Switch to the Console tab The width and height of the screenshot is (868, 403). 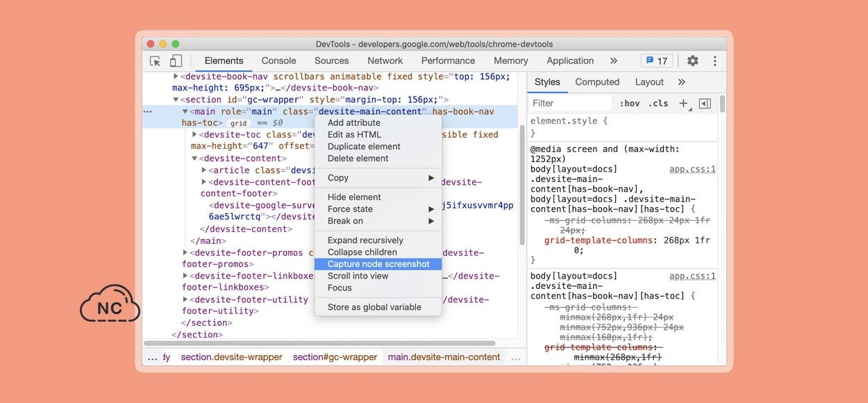pos(278,61)
